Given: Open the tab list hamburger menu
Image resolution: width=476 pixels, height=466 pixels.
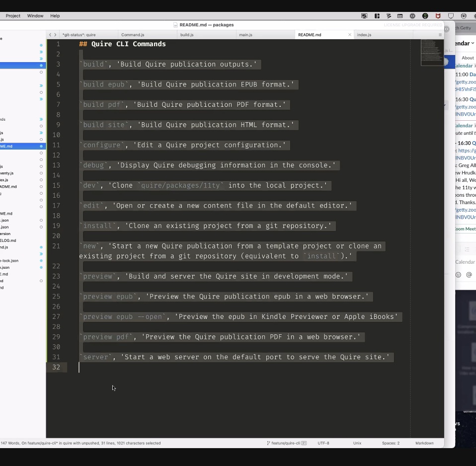Looking at the screenshot, I should click(x=440, y=35).
